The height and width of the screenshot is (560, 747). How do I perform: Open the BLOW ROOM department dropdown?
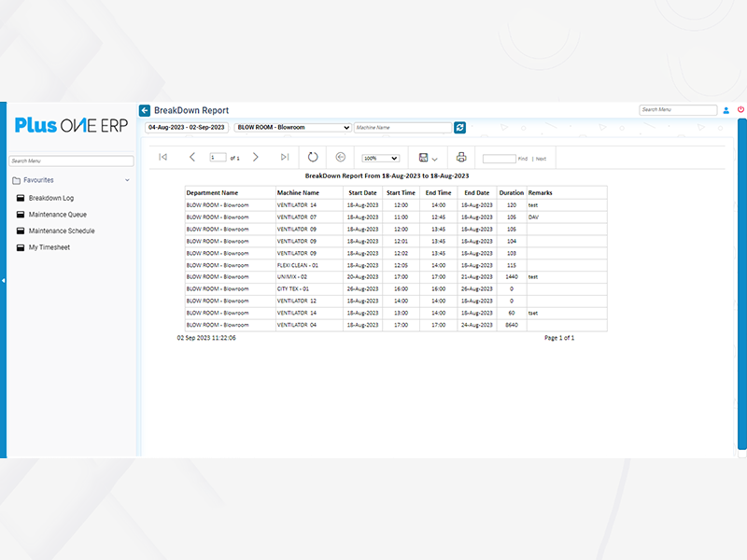(x=292, y=127)
